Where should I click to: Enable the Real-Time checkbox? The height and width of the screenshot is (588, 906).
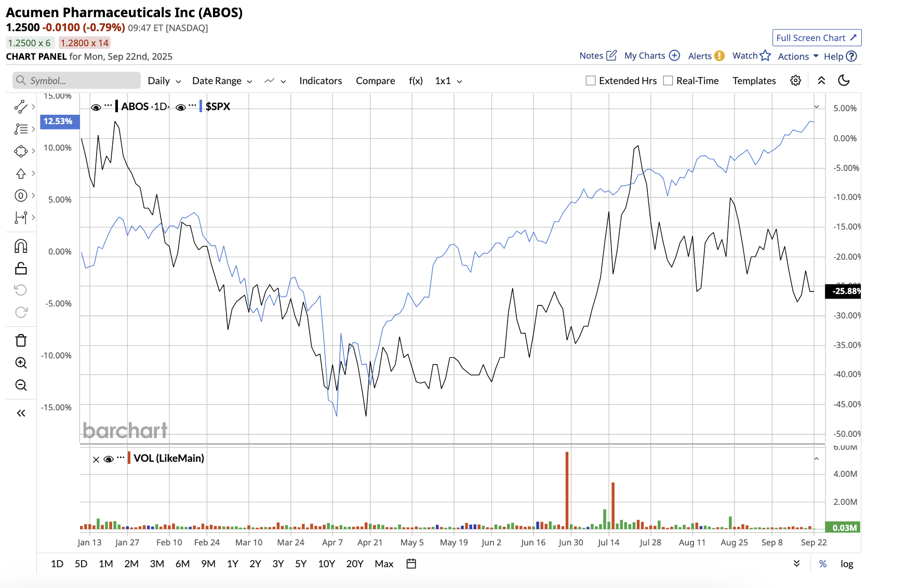click(x=668, y=81)
